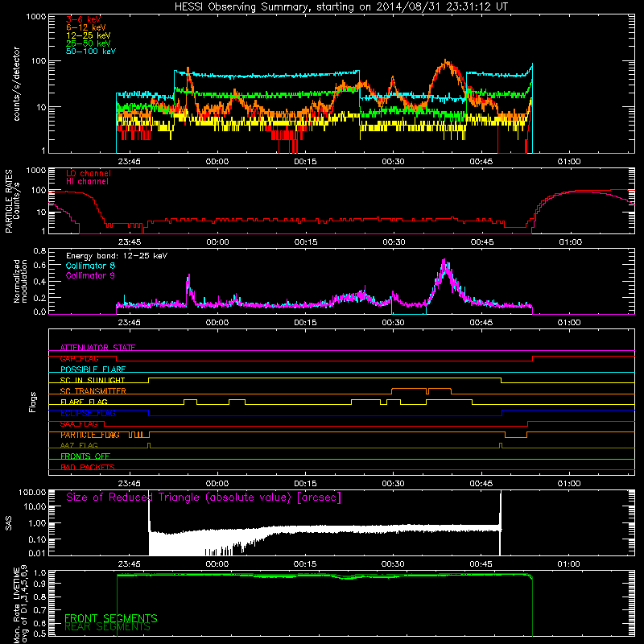
Task: Select the orange 6-12 keV legend entry
Action: click(x=86, y=27)
